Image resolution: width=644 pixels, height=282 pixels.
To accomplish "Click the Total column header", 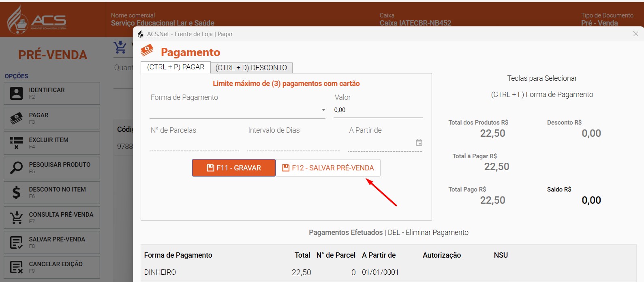I will coord(302,255).
